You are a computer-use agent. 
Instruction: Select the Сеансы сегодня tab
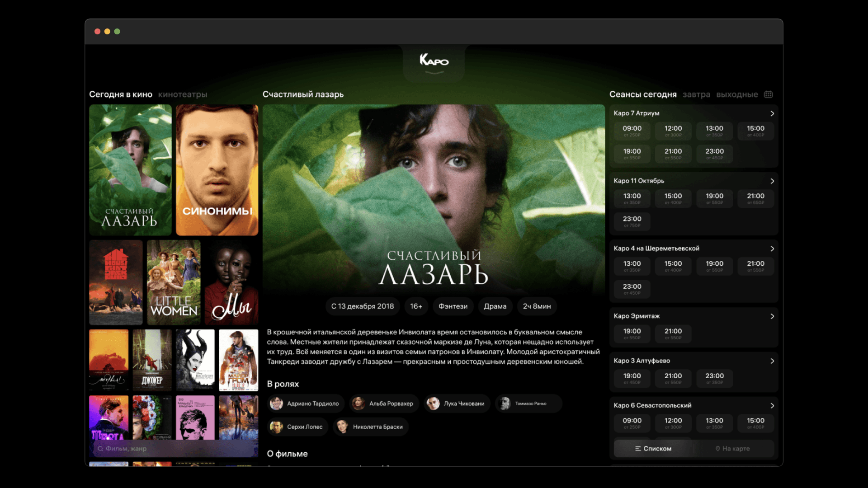pos(643,94)
